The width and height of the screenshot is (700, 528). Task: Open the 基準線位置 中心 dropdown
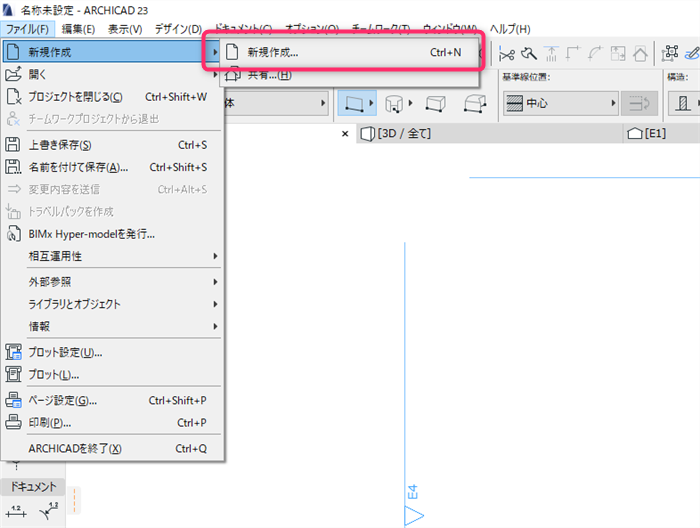(x=561, y=104)
